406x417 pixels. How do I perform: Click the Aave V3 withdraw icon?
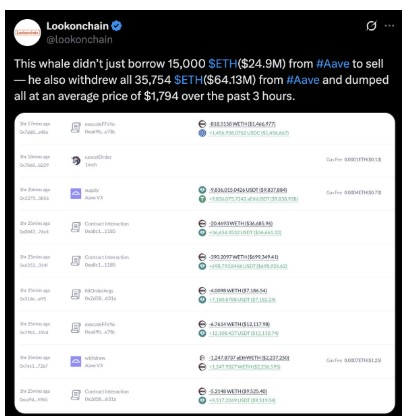click(x=76, y=361)
